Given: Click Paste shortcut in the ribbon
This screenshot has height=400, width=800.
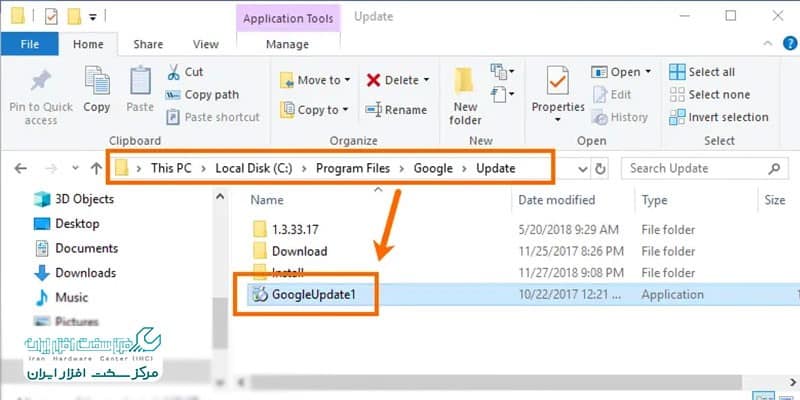Looking at the screenshot, I should click(213, 117).
